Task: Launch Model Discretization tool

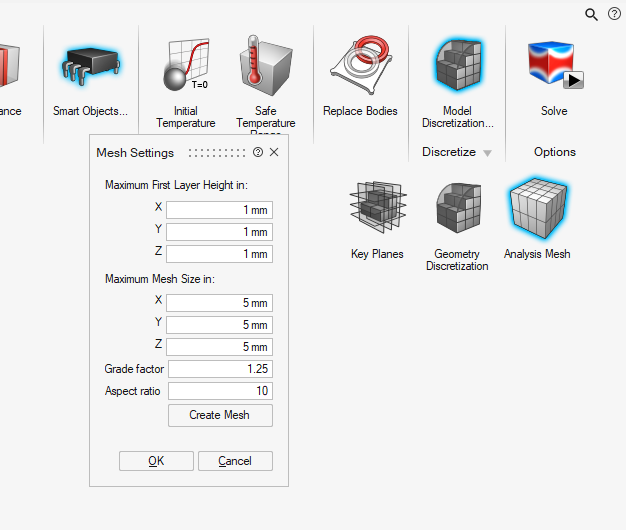Action: click(458, 82)
